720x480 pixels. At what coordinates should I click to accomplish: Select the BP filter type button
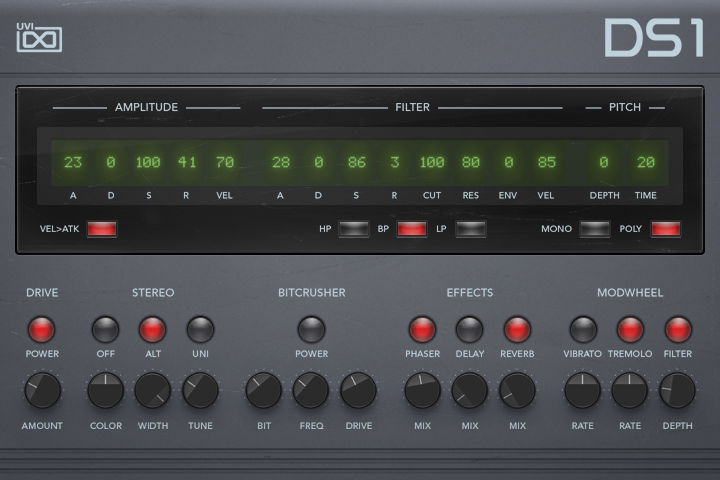click(x=412, y=229)
